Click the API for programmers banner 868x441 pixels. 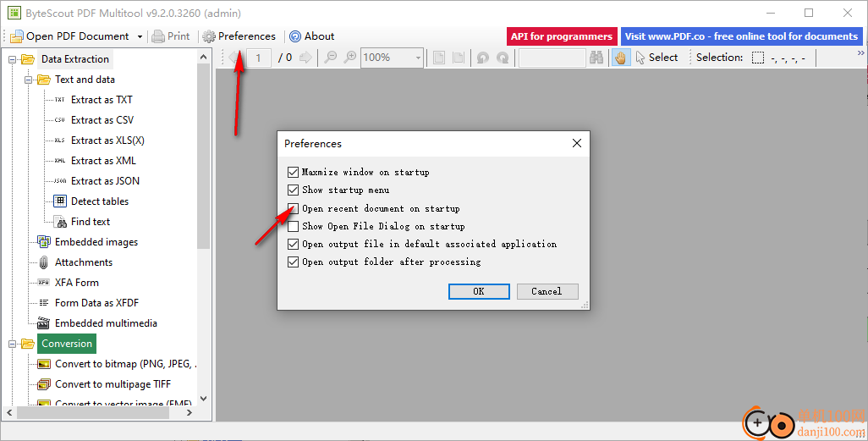(x=562, y=36)
